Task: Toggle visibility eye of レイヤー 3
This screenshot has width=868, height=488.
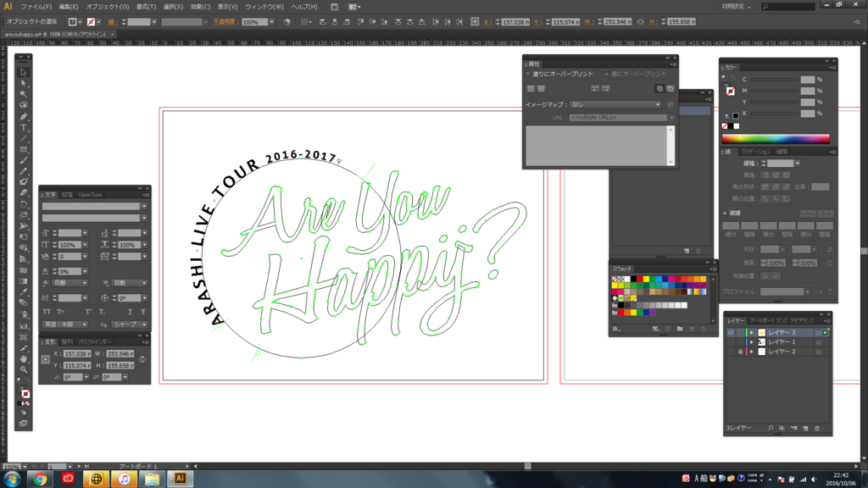Action: (731, 332)
